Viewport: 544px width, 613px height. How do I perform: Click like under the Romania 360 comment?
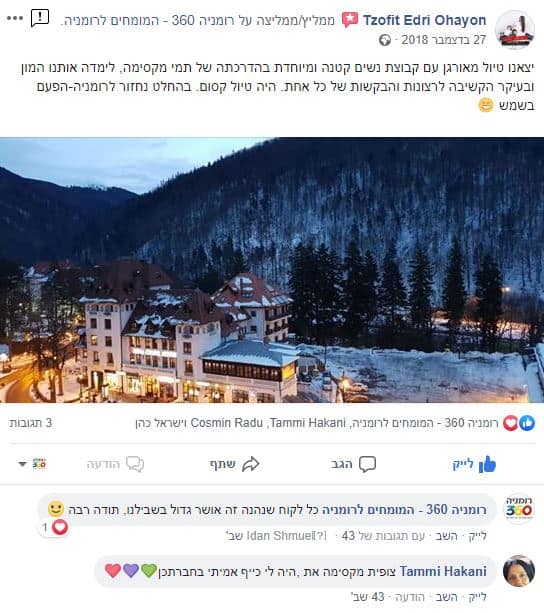478,536
